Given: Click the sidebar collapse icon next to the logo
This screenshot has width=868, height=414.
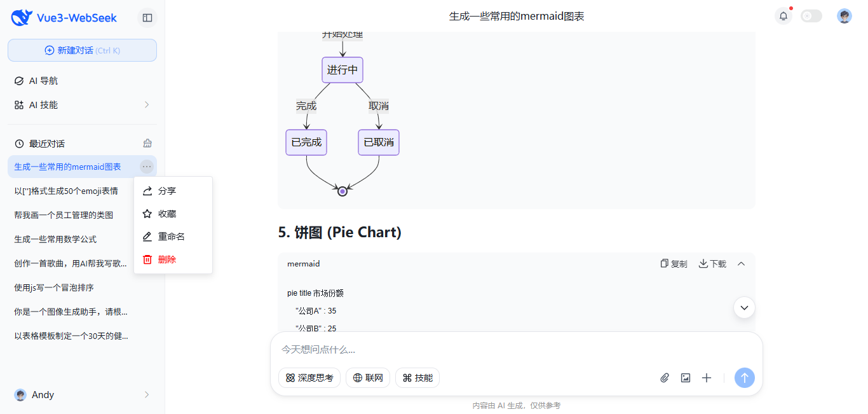Looking at the screenshot, I should click(x=147, y=18).
